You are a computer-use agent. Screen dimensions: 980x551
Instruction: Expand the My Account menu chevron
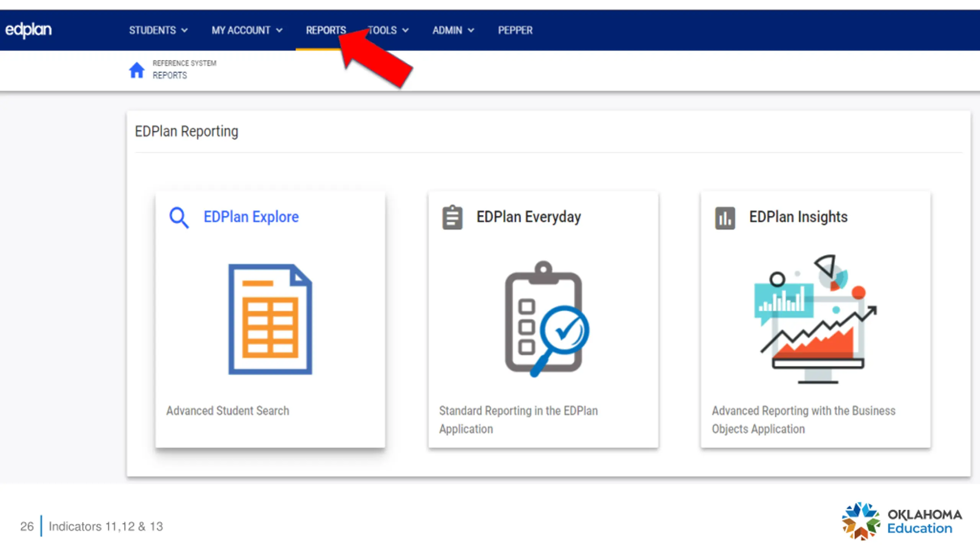click(279, 30)
